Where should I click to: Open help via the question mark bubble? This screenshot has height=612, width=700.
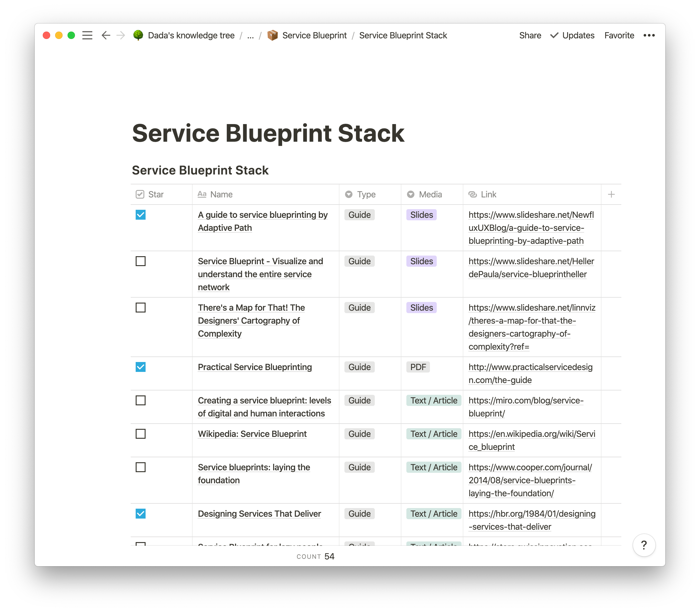pos(644,545)
